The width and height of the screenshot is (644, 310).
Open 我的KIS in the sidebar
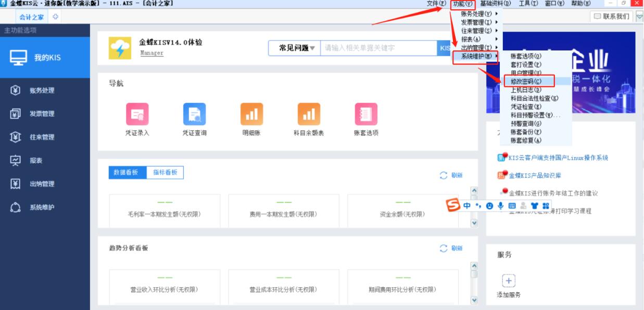pos(45,58)
